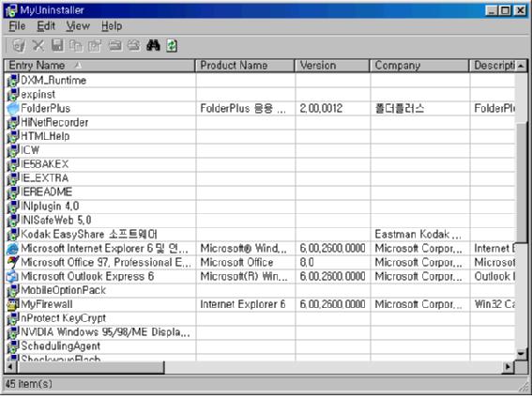Screen dimensions: 532x399
Task: Sort by the Entry Name column header
Action: tap(99, 66)
